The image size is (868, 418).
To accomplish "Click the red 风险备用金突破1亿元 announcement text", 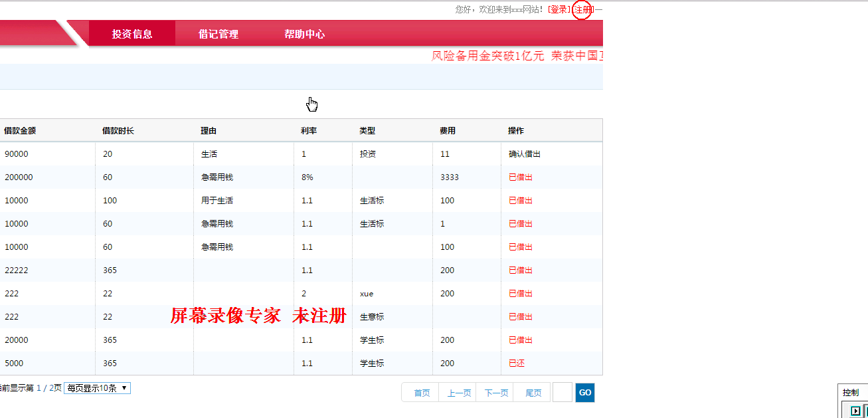I will coord(488,56).
